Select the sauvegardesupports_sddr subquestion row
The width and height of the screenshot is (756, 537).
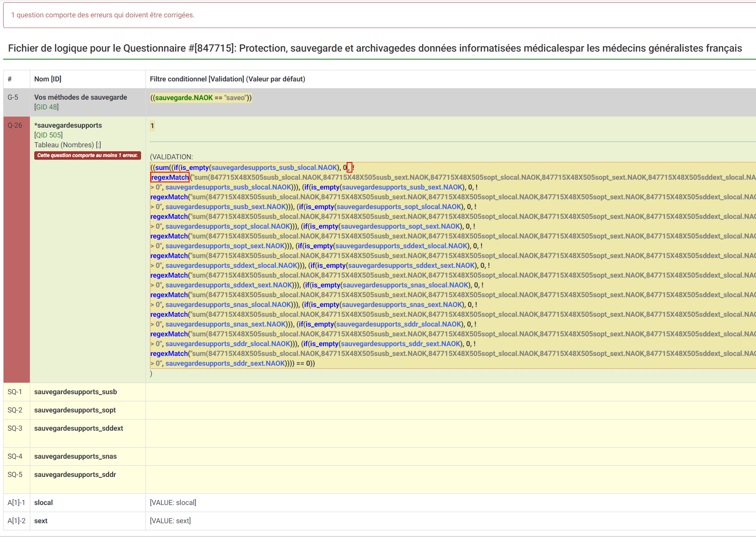[75, 475]
